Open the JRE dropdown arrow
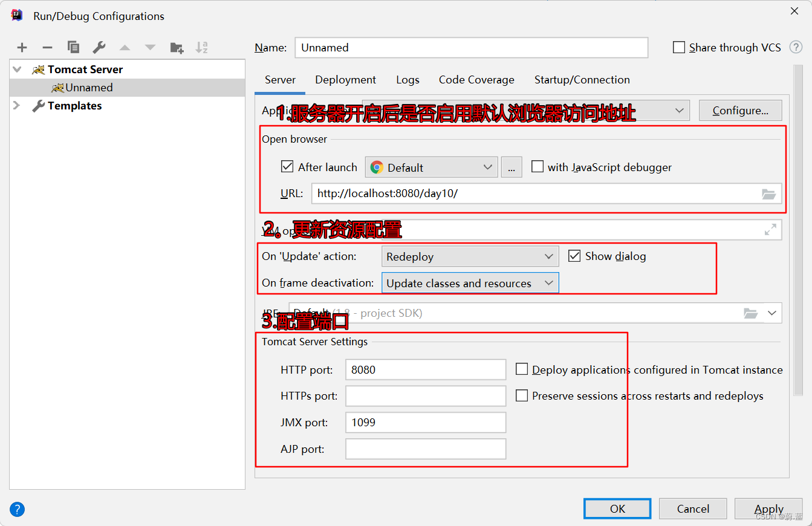 [x=772, y=313]
